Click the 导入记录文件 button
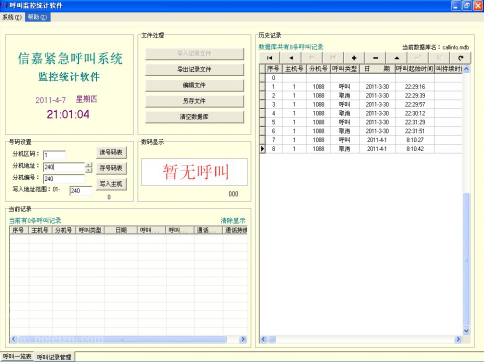 tap(194, 53)
